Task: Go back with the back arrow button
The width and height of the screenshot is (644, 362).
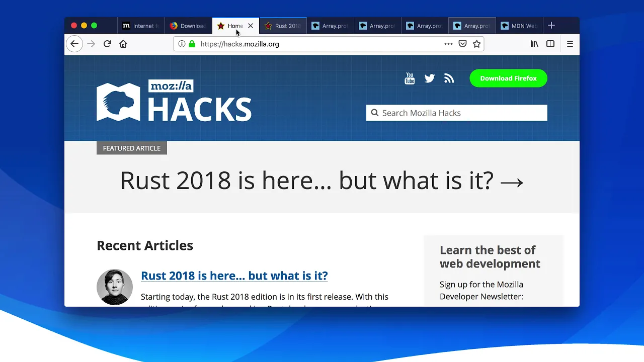Action: pyautogui.click(x=74, y=44)
